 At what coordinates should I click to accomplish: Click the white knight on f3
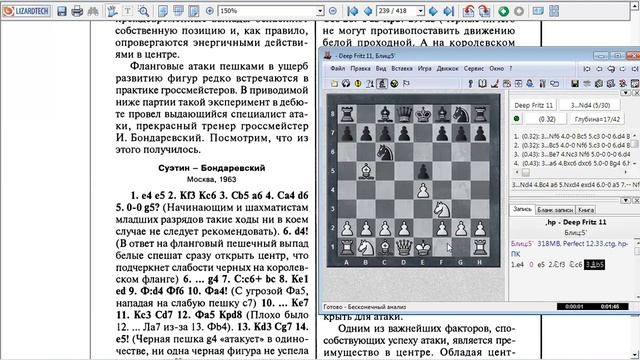tap(442, 209)
